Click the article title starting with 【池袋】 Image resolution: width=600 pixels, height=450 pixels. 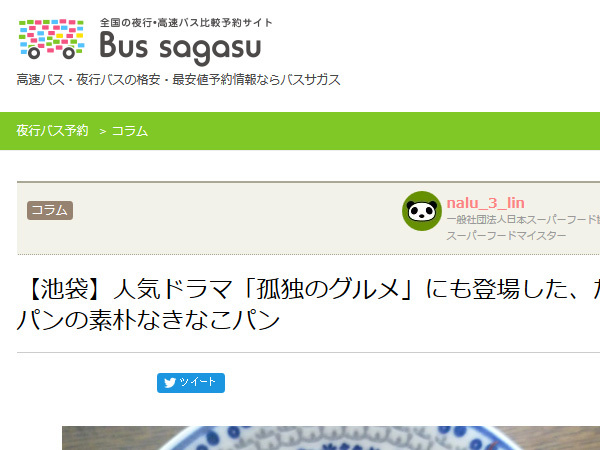click(308, 289)
